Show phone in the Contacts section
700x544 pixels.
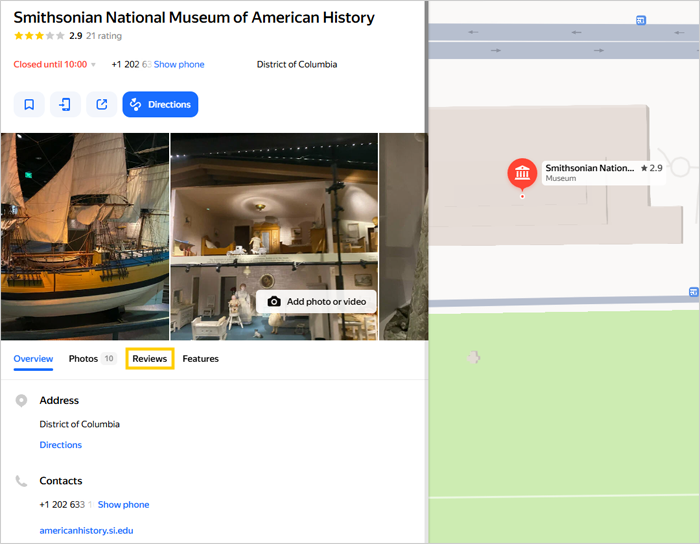124,505
